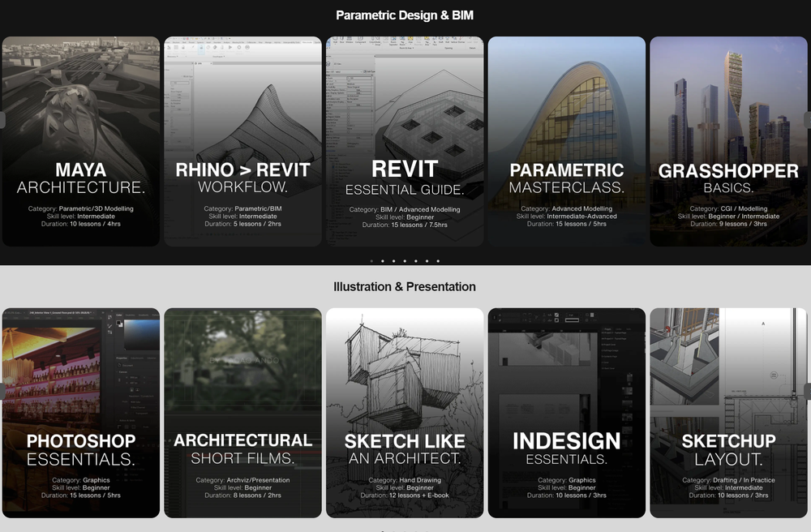Click 'Duration: 5 lessons / 2hrs' text
811x532 pixels.
pyautogui.click(x=243, y=224)
